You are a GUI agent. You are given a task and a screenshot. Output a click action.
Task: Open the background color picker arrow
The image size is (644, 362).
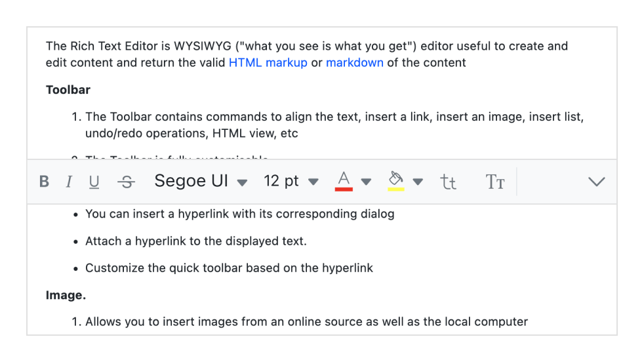pyautogui.click(x=418, y=182)
